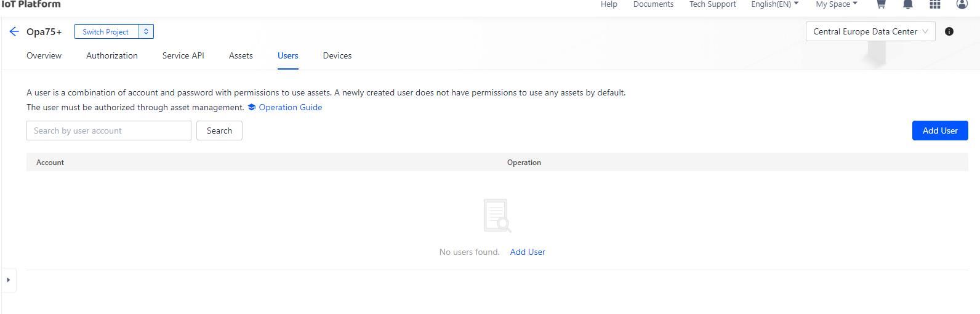Focus the Search by user account field
The height and width of the screenshot is (314, 980).
[109, 131]
